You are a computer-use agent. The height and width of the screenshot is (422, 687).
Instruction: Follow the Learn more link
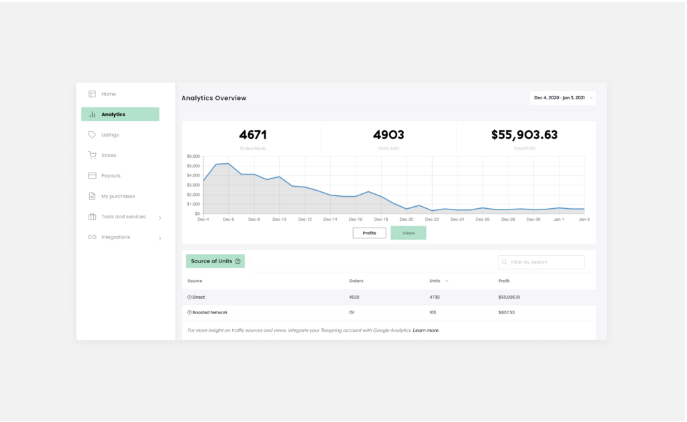click(425, 330)
